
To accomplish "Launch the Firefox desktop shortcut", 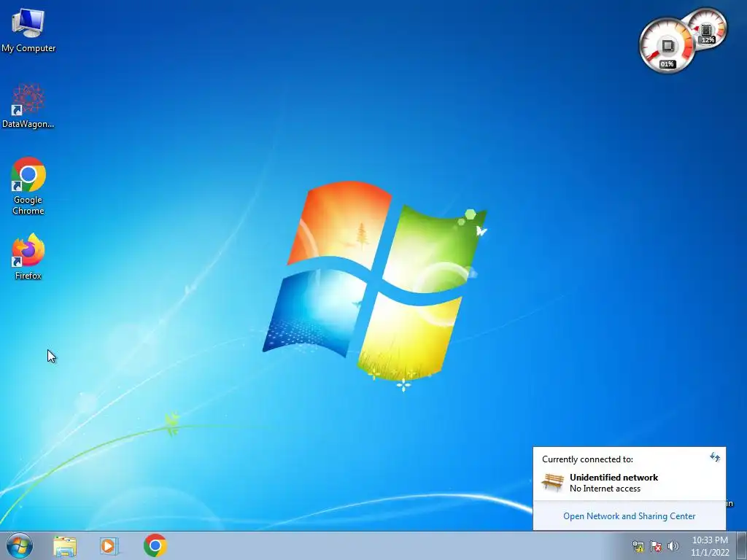I will (x=28, y=256).
